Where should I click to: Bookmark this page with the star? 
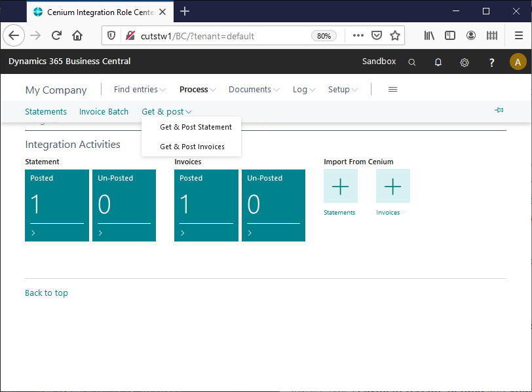click(x=395, y=35)
